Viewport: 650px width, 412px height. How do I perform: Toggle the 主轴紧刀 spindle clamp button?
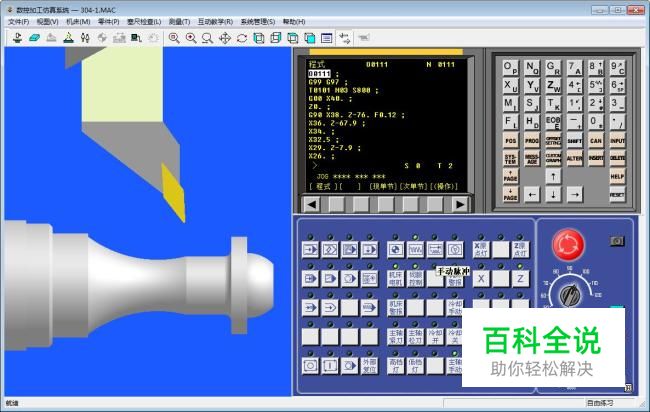click(x=395, y=337)
